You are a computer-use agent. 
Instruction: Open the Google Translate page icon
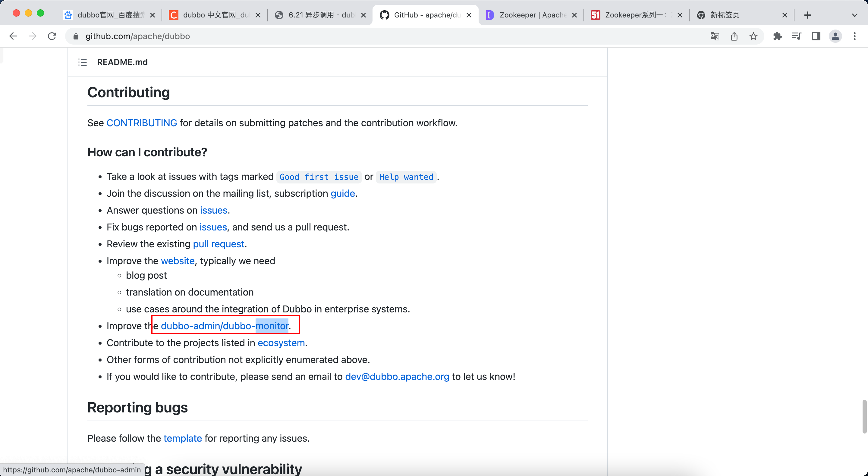coord(714,36)
